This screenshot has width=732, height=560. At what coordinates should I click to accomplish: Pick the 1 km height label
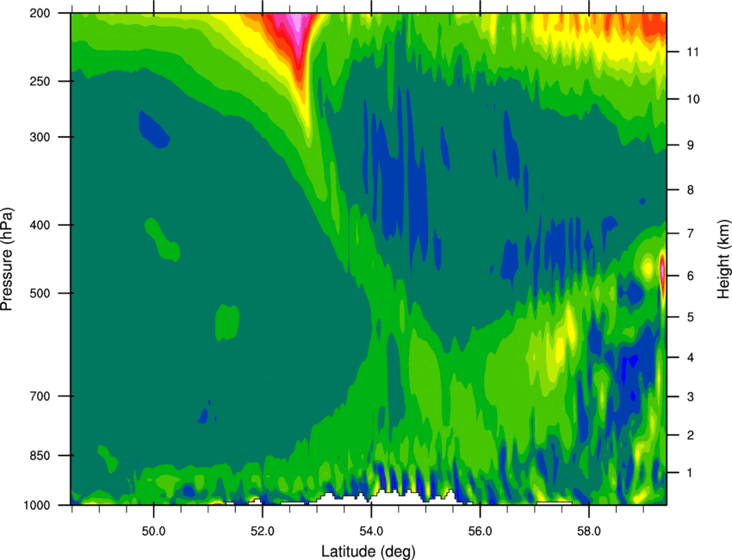(x=691, y=473)
